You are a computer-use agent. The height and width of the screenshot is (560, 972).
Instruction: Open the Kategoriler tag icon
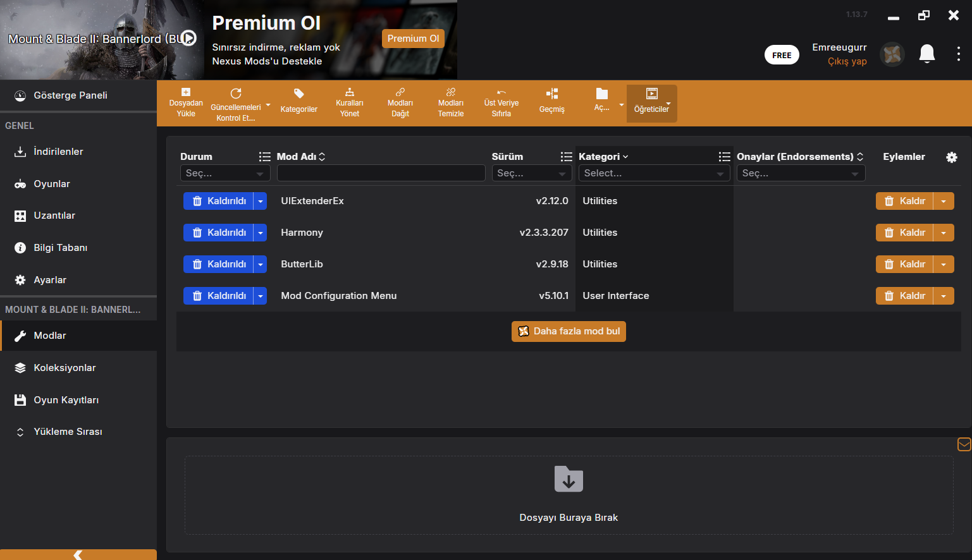tap(299, 94)
